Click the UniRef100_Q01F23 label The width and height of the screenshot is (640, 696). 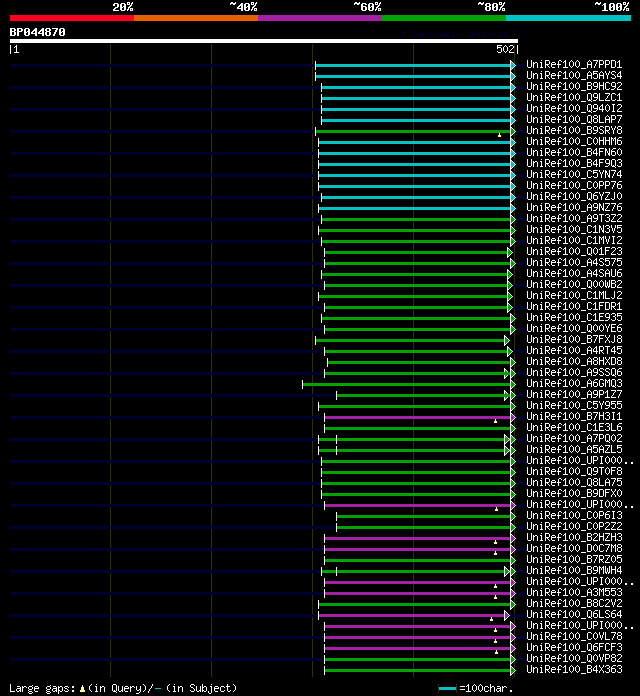pyautogui.click(x=574, y=252)
